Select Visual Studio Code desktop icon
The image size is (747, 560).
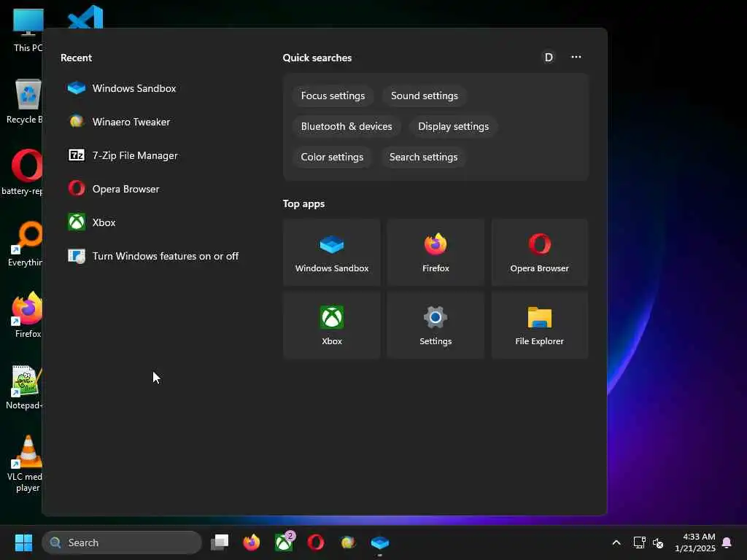tap(85, 17)
